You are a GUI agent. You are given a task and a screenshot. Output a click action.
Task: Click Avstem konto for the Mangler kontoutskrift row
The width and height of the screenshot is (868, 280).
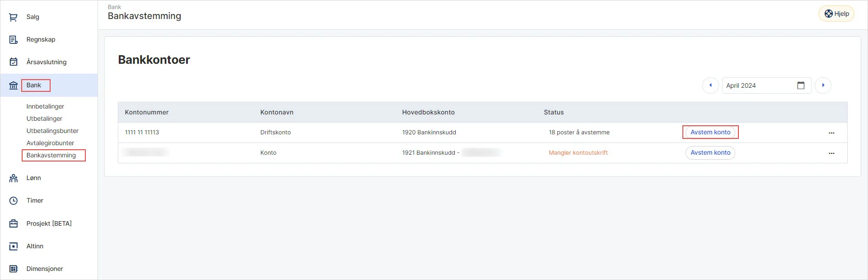(710, 152)
